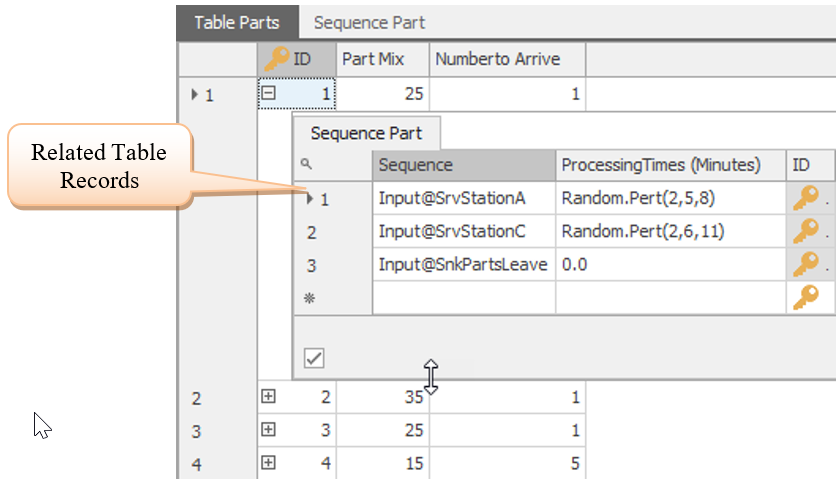Select Part Mix value 15
Image resolution: width=837 pixels, height=479 pixels.
click(383, 463)
